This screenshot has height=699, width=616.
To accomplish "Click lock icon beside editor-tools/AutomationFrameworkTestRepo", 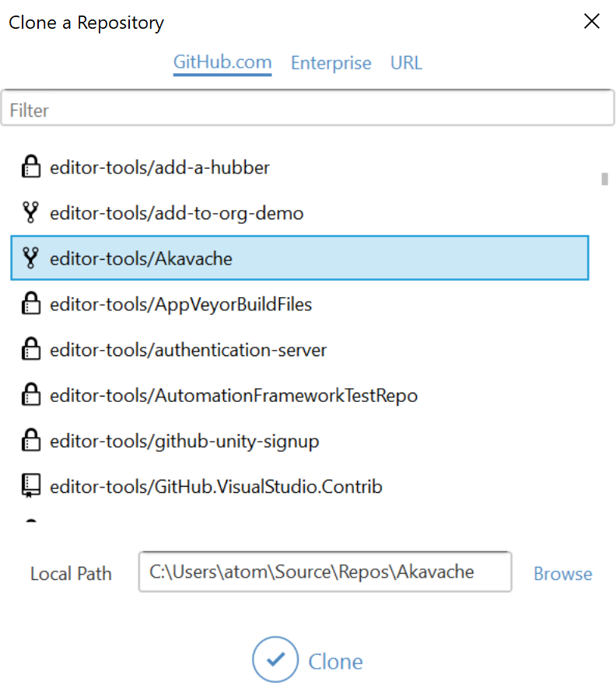I will [30, 396].
